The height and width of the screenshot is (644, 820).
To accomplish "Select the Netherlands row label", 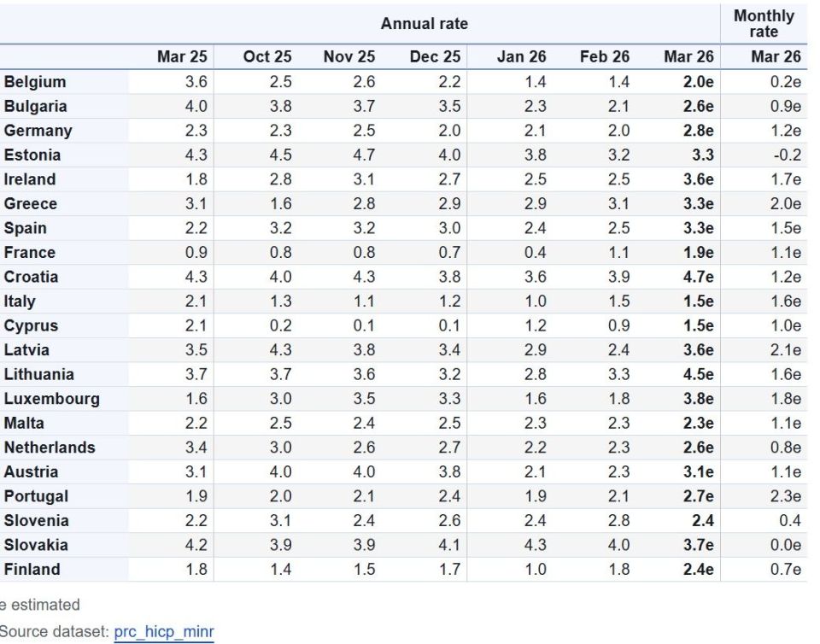I will pyautogui.click(x=50, y=448).
